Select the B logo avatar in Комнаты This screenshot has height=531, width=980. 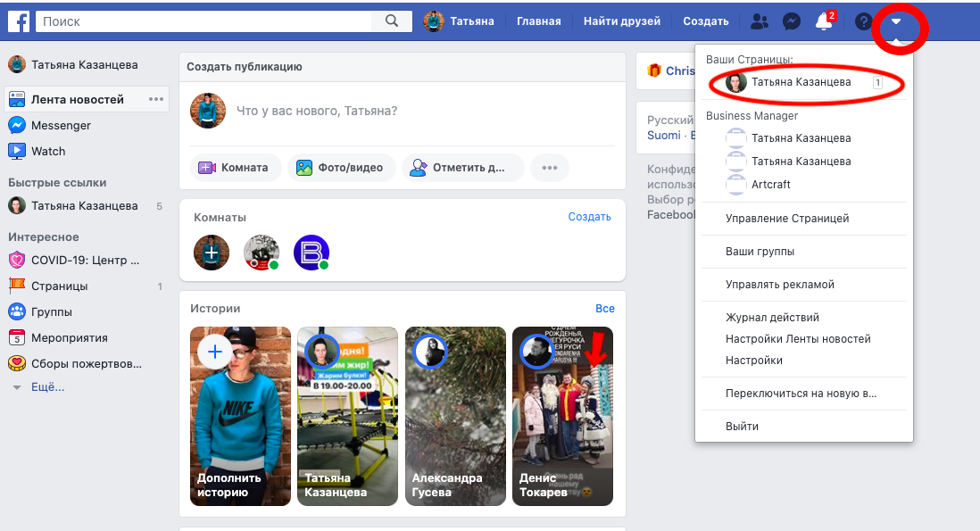tap(311, 253)
